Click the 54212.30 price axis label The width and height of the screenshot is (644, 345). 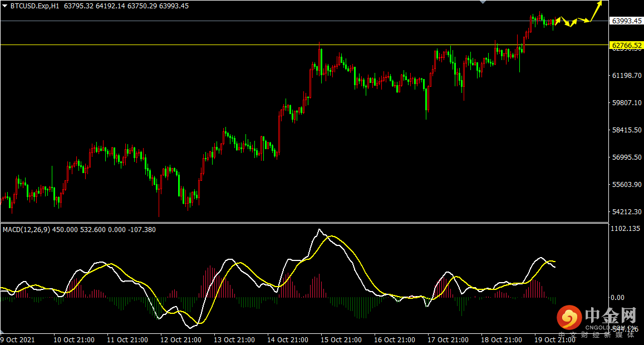[x=627, y=211]
